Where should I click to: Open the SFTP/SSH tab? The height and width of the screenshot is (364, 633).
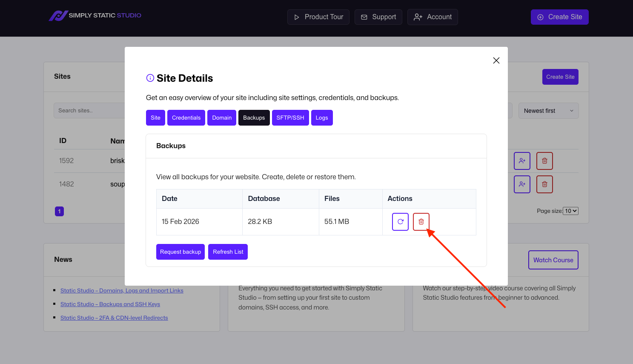(290, 118)
